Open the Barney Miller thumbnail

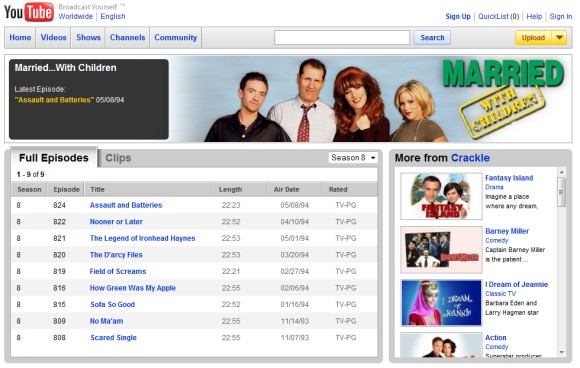[x=441, y=249]
